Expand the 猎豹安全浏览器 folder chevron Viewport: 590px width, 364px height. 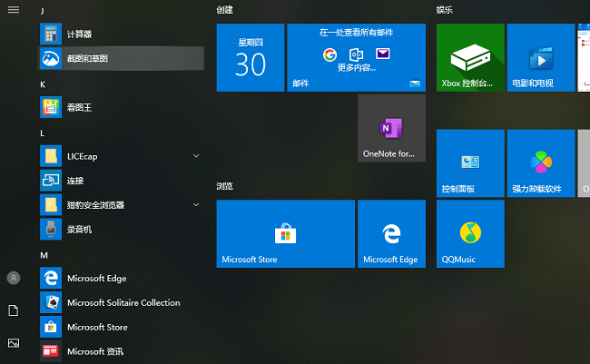pos(196,205)
